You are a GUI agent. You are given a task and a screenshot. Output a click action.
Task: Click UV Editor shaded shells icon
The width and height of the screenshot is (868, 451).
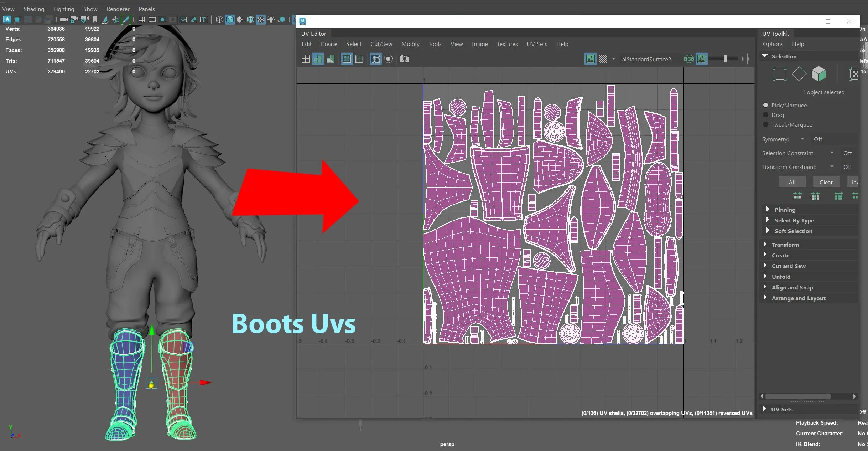tap(318, 59)
